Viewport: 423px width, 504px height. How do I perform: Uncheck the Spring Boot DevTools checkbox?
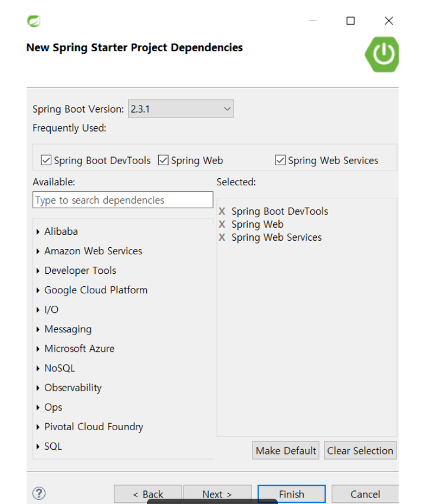46,160
